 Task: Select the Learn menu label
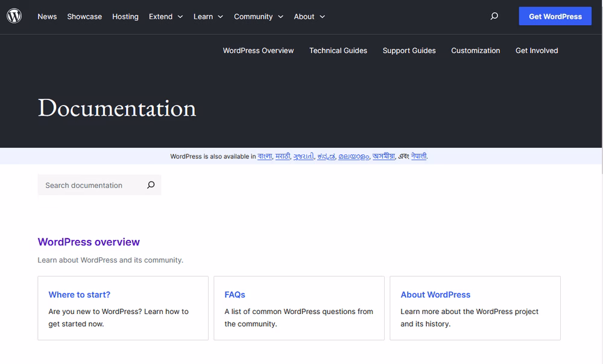coord(203,16)
